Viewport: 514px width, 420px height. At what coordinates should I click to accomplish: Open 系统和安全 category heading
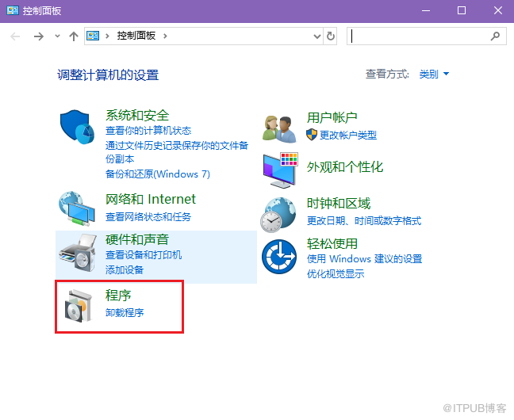[137, 116]
